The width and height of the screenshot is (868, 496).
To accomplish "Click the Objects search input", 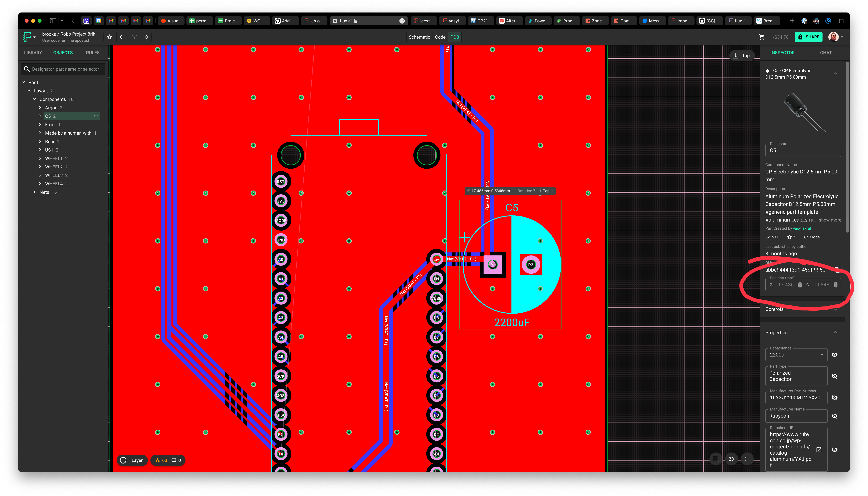I will [x=63, y=69].
